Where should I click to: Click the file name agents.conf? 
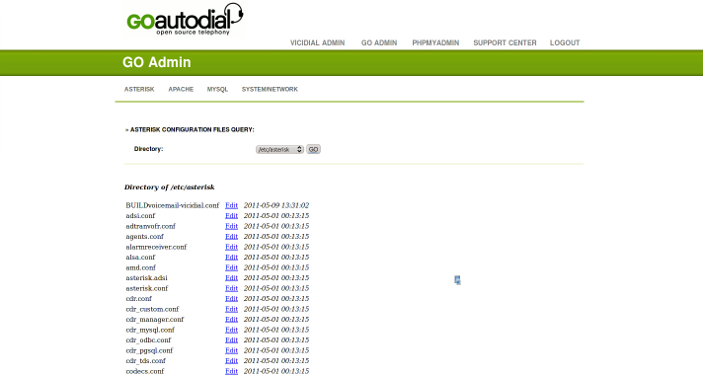[145, 236]
